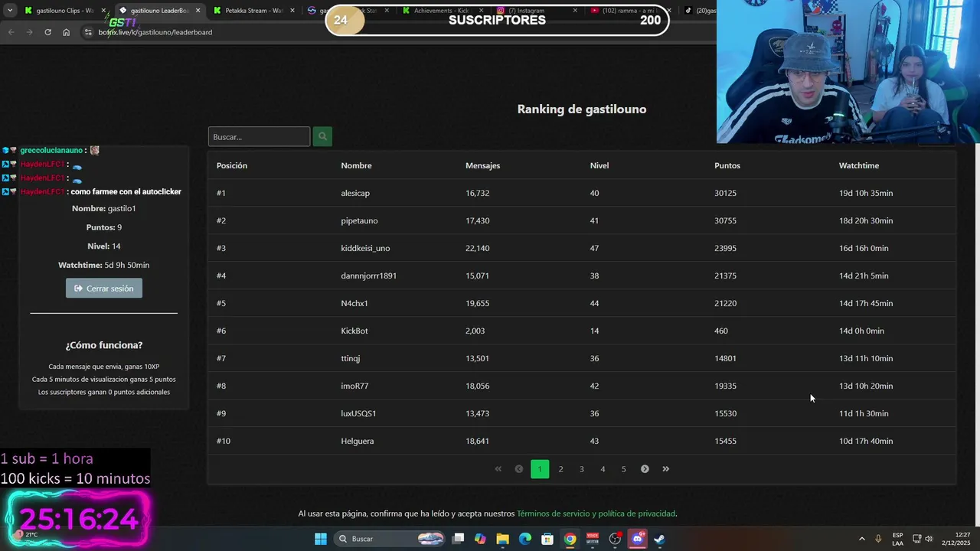
Task: Switch to Google Chrome in the taskbar
Action: click(570, 539)
